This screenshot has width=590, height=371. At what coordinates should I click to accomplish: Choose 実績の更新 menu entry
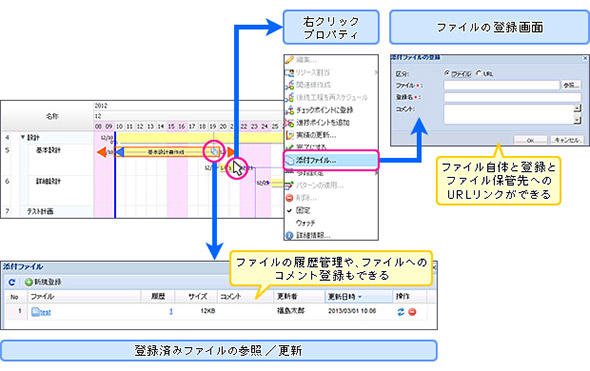click(x=331, y=135)
